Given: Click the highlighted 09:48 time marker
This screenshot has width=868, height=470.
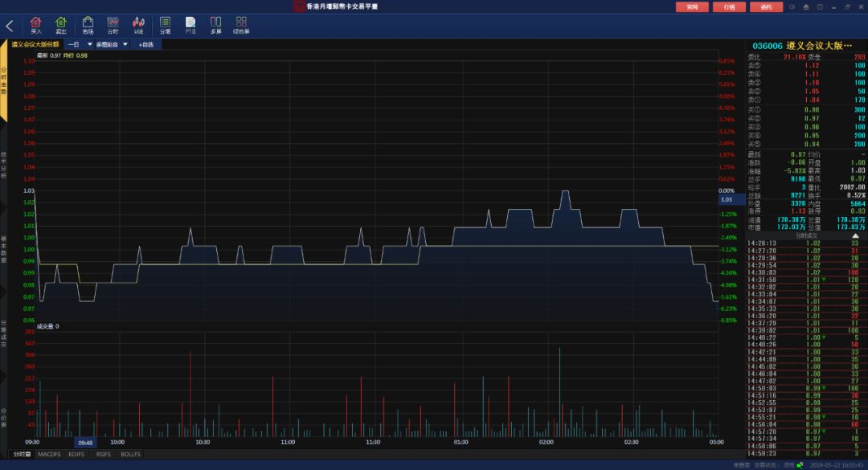Looking at the screenshot, I should (x=85, y=443).
